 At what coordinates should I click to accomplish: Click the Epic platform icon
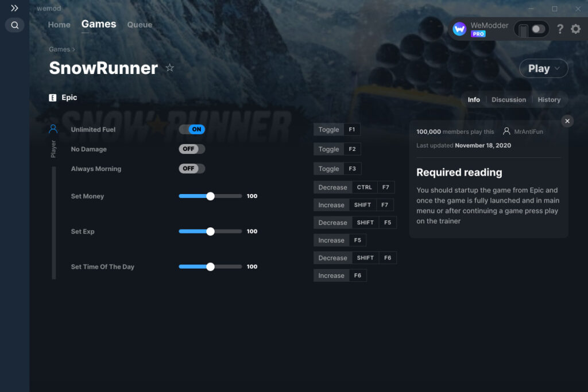coord(52,97)
